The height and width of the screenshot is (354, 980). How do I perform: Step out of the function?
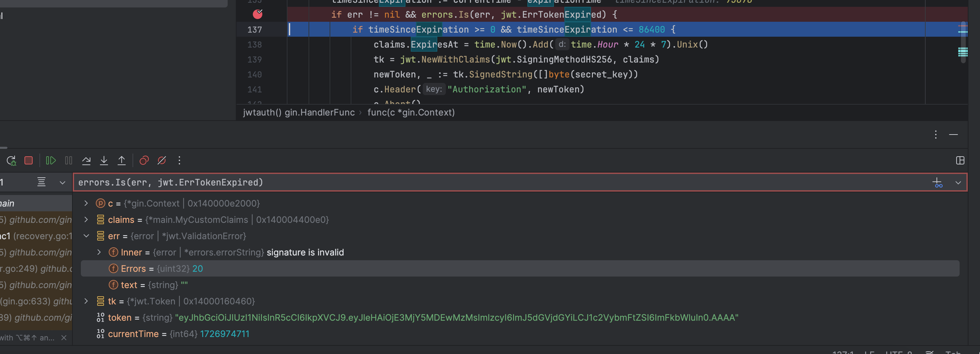pos(121,160)
